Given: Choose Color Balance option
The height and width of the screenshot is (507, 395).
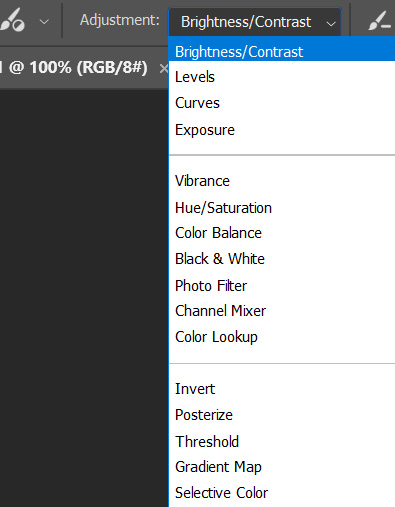Looking at the screenshot, I should 282,233.
